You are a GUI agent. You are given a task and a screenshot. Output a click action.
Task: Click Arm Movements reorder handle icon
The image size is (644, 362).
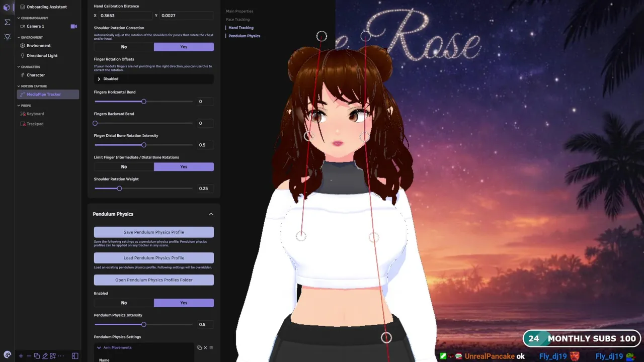point(211,347)
